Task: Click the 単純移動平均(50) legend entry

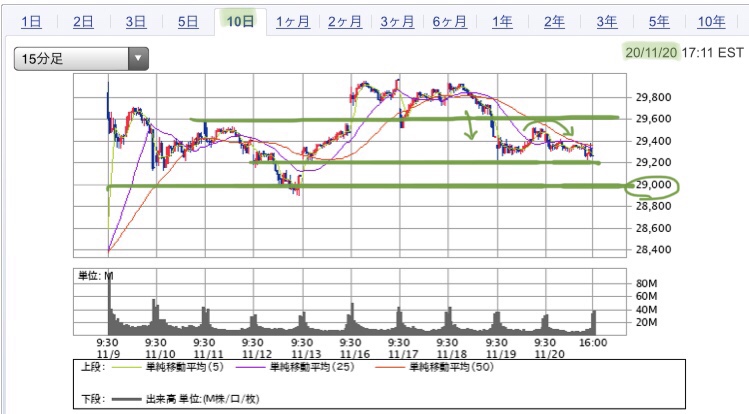Action: click(x=434, y=367)
